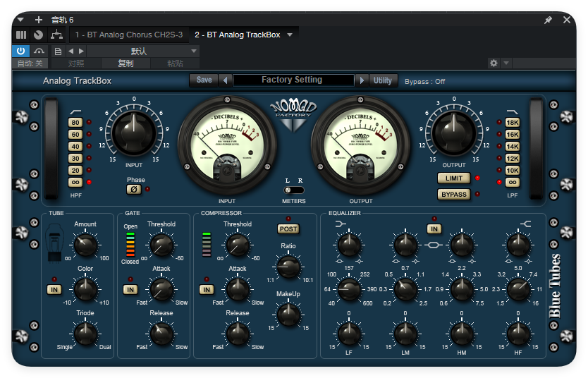Image resolution: width=588 pixels, height=378 pixels.
Task: Select the 40 HPF frequency button
Action: [x=75, y=146]
